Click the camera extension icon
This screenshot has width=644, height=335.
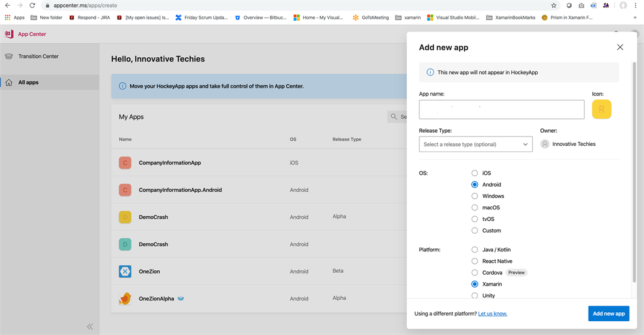pyautogui.click(x=581, y=5)
